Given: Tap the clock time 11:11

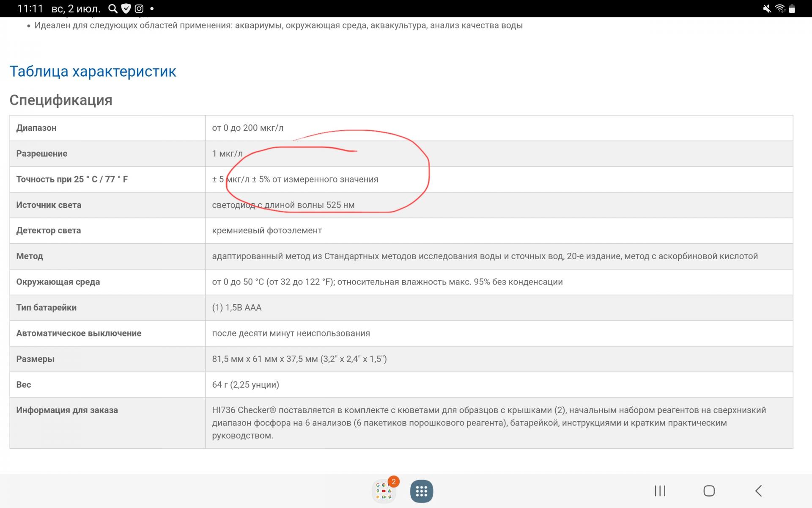Looking at the screenshot, I should pyautogui.click(x=30, y=8).
